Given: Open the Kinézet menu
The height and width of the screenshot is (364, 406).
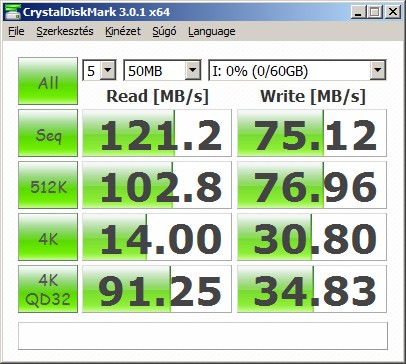Looking at the screenshot, I should (123, 31).
